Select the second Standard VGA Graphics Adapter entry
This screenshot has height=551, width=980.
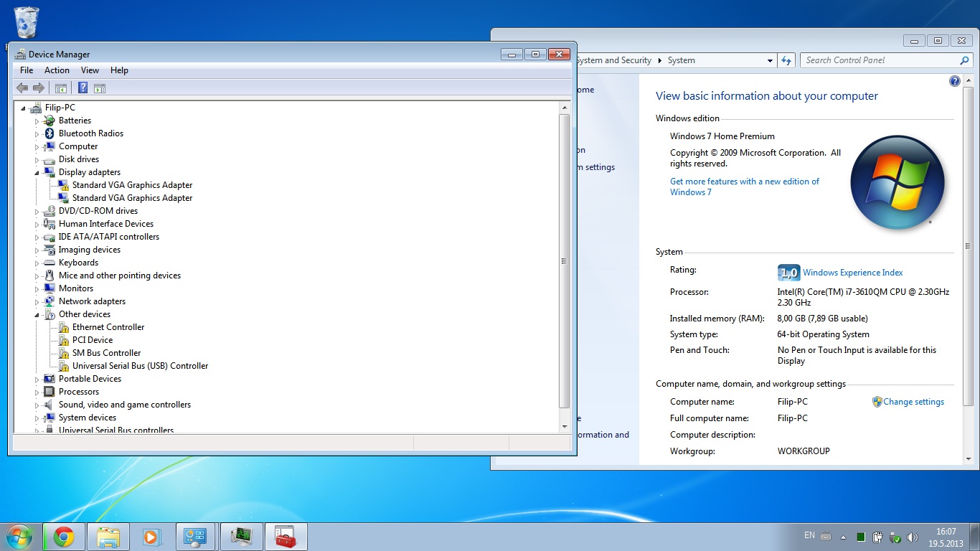[x=132, y=198]
